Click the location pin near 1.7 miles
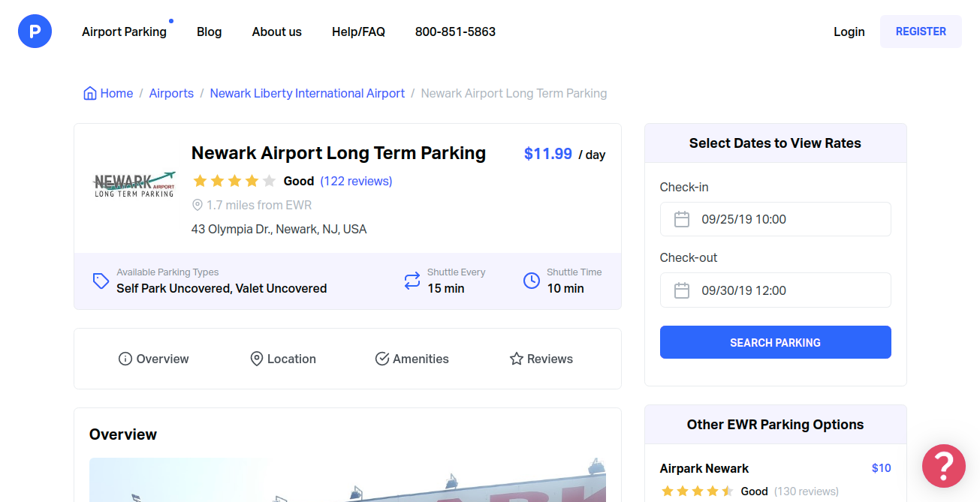The image size is (980, 502). click(x=198, y=205)
